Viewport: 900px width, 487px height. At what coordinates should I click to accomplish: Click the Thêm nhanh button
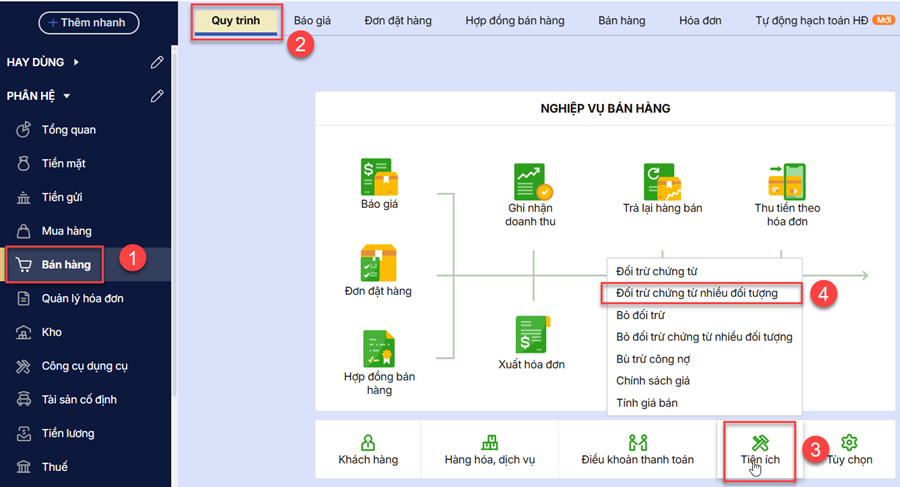[88, 22]
